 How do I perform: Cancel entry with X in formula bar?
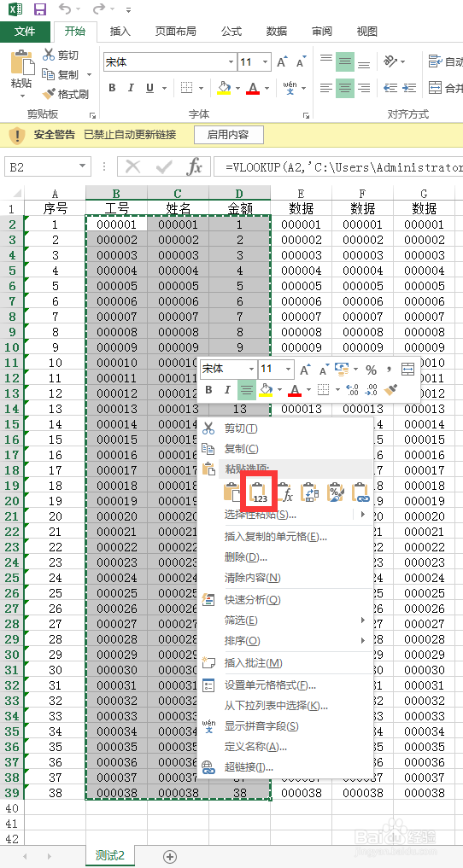(132, 166)
